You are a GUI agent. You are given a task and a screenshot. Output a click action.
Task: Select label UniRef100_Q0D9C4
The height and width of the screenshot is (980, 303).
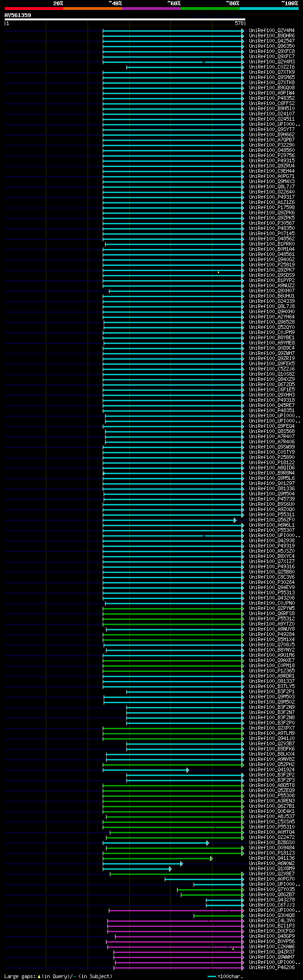272,348
